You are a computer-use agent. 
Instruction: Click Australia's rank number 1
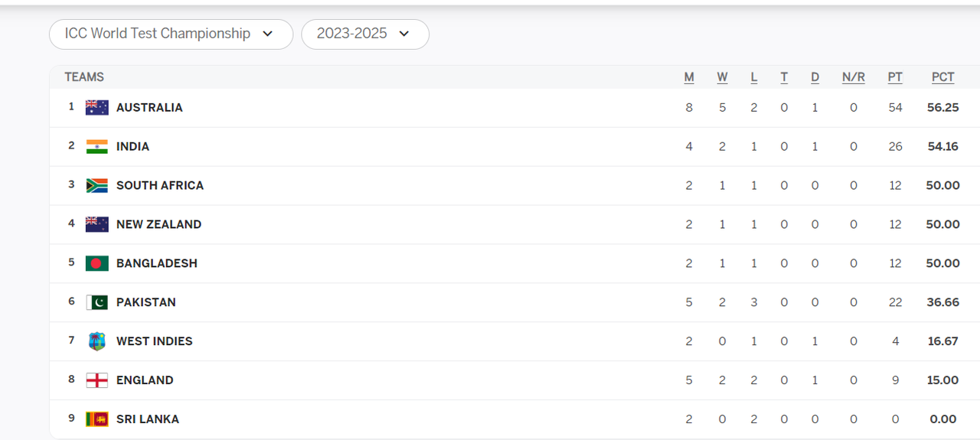point(71,107)
